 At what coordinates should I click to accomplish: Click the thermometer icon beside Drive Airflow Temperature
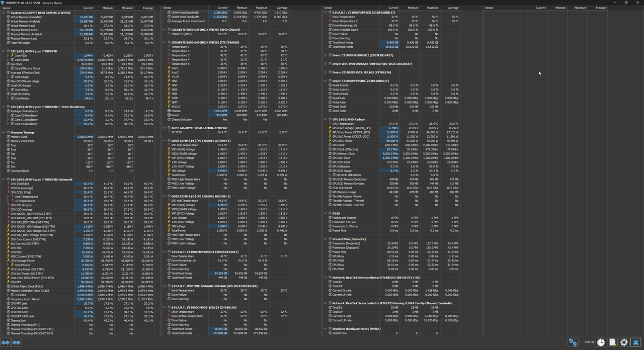click(x=169, y=316)
